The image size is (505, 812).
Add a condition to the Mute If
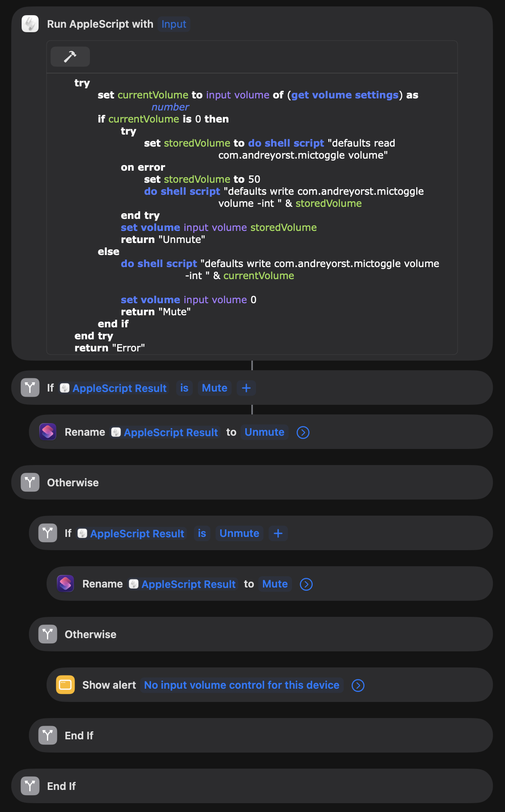(246, 388)
